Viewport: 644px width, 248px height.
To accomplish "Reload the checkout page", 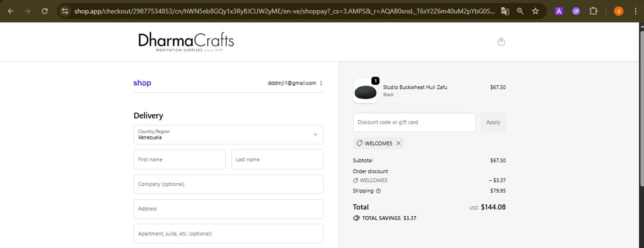I will coord(45,11).
